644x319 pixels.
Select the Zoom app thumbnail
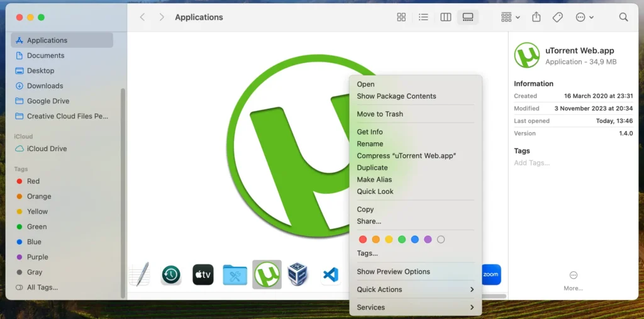pos(491,274)
